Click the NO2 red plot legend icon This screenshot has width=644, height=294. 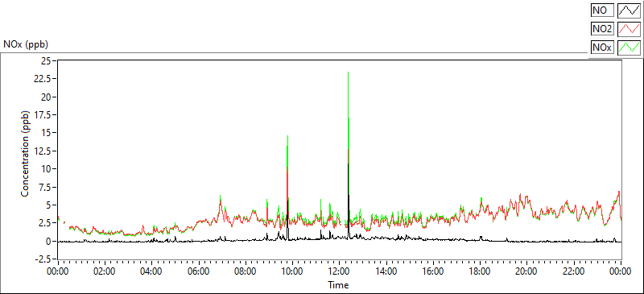point(630,29)
